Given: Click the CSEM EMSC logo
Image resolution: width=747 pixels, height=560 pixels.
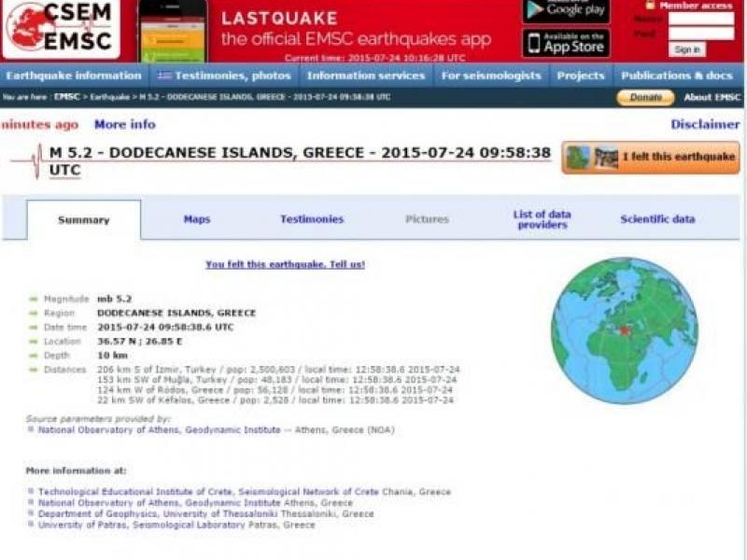Looking at the screenshot, I should 61,28.
